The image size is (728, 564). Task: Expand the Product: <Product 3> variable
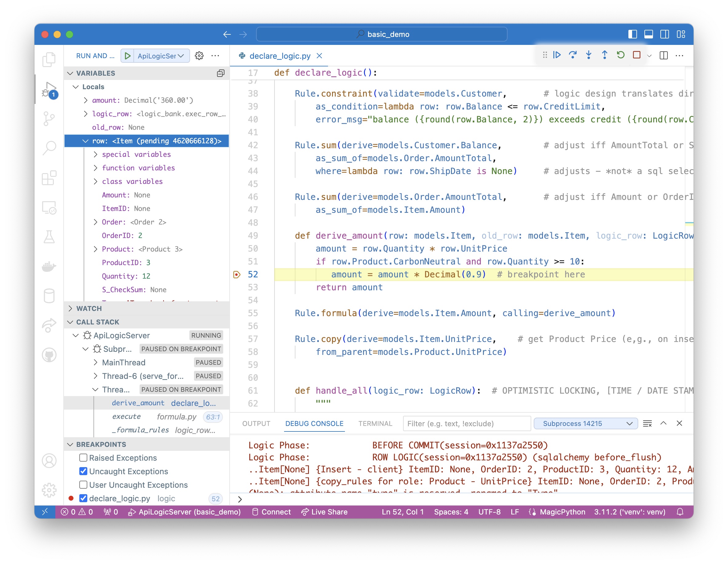click(96, 249)
